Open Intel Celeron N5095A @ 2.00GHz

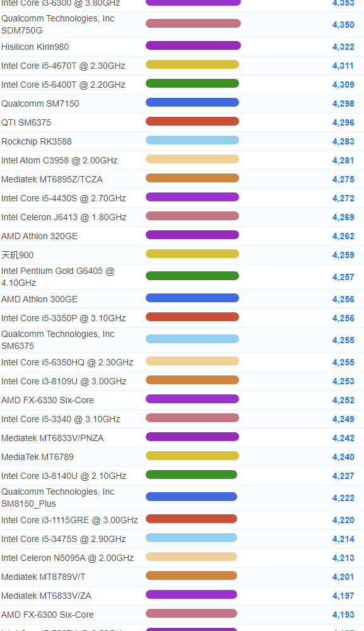tap(68, 558)
